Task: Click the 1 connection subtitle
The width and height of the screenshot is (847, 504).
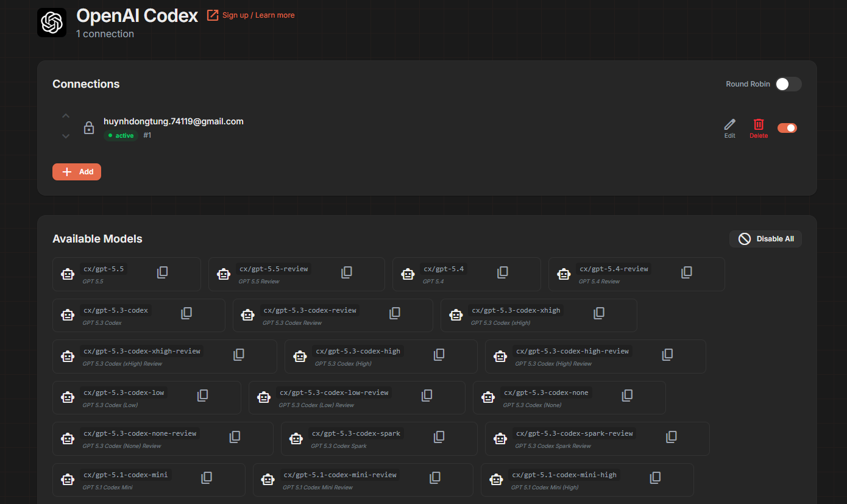Action: pos(105,34)
